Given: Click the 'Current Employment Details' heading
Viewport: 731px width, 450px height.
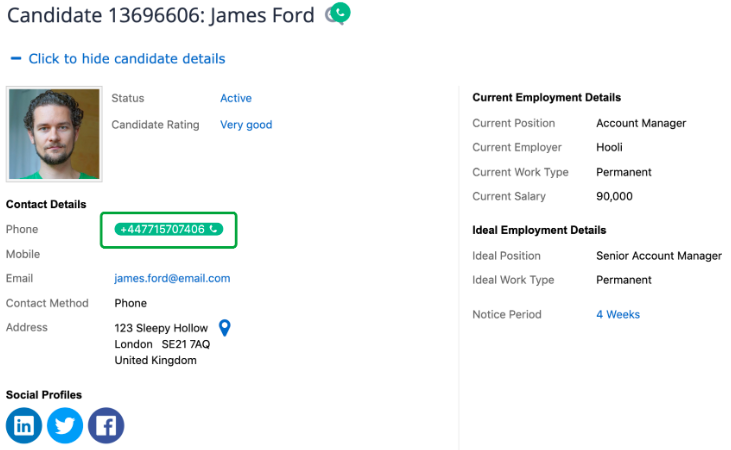Looking at the screenshot, I should click(x=546, y=97).
